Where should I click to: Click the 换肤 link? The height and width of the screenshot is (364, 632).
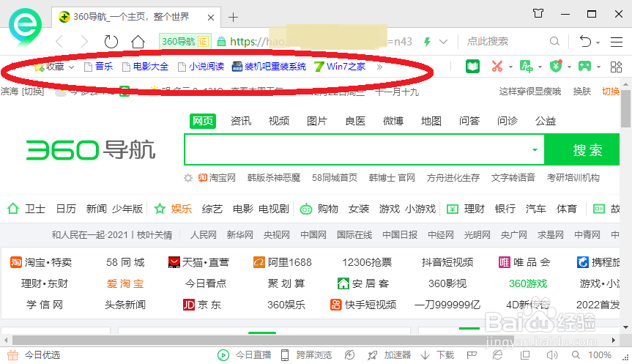(x=582, y=92)
